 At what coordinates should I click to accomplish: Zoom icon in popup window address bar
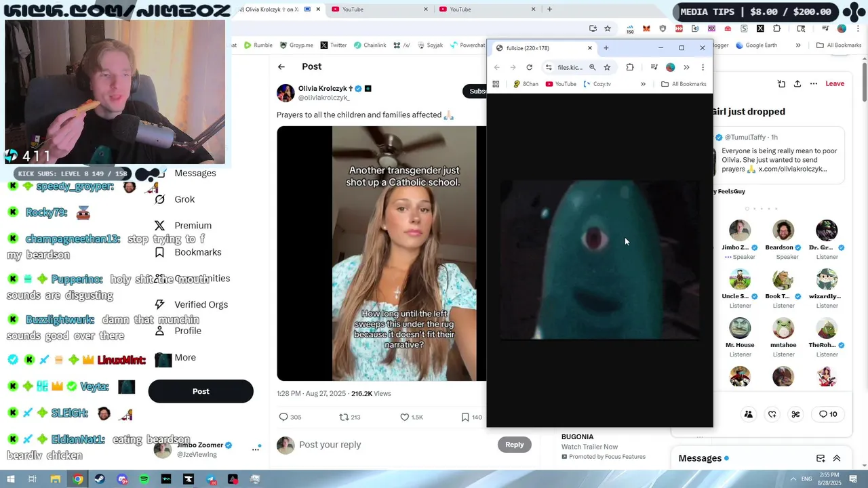tap(592, 67)
